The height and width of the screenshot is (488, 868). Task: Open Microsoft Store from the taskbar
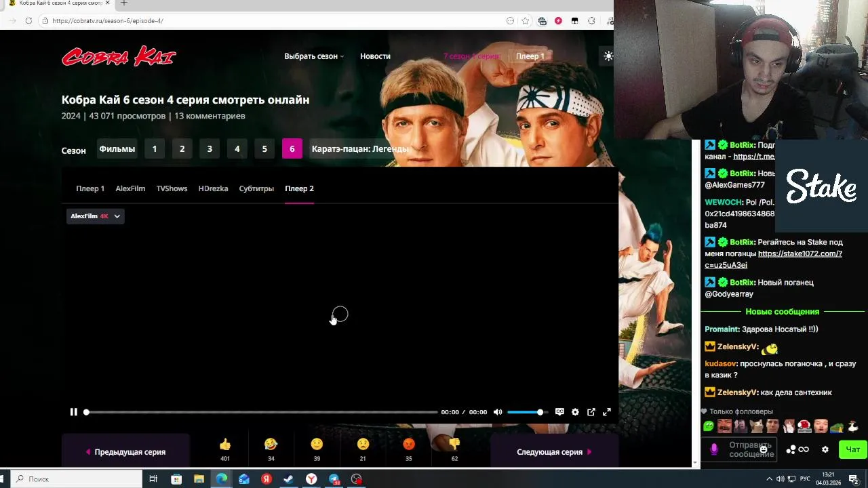click(x=176, y=479)
